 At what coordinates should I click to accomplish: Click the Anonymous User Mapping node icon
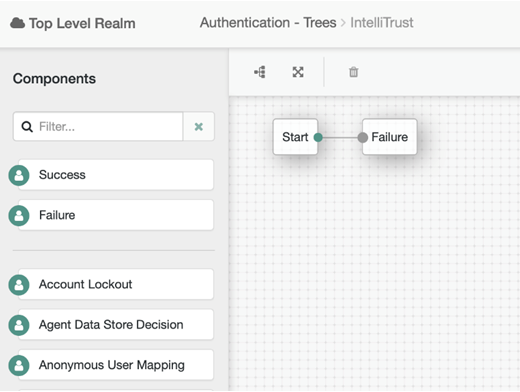[x=19, y=365]
